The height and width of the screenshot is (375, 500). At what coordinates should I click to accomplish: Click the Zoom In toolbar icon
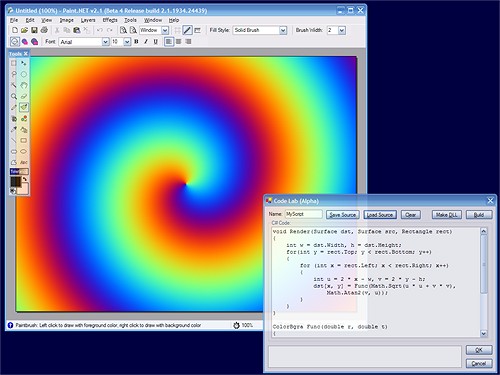123,30
